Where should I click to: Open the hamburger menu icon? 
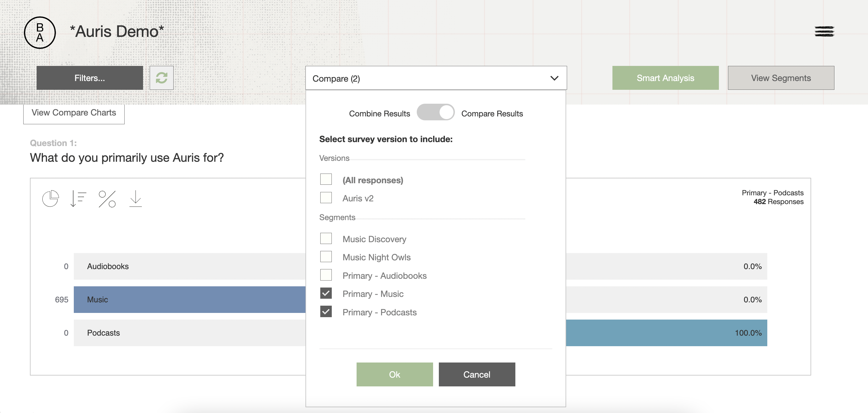tap(824, 31)
